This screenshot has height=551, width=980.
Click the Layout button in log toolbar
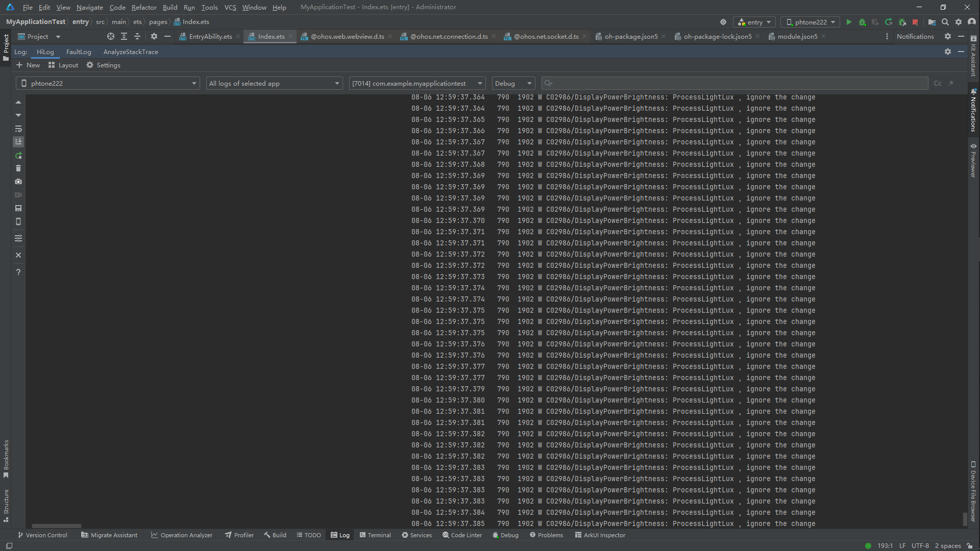(63, 65)
